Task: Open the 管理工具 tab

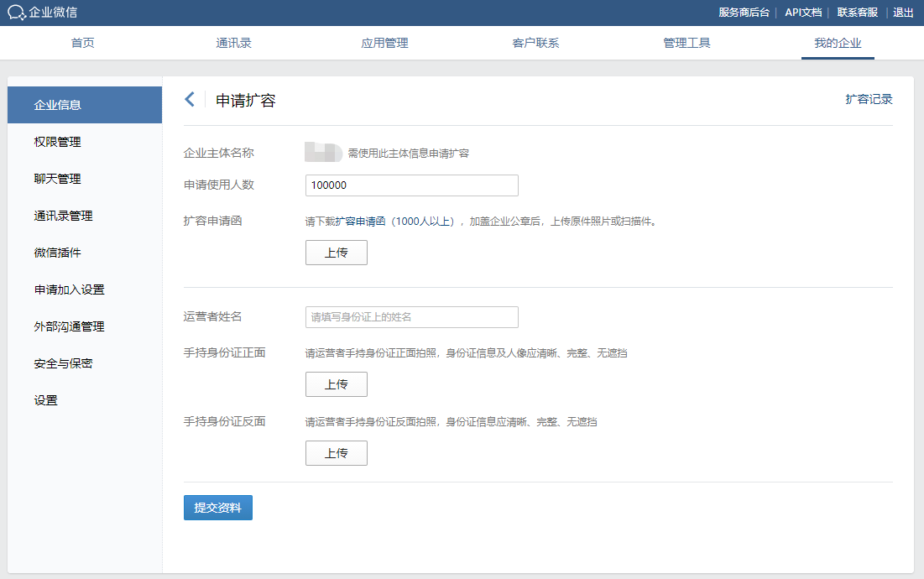Action: point(686,43)
